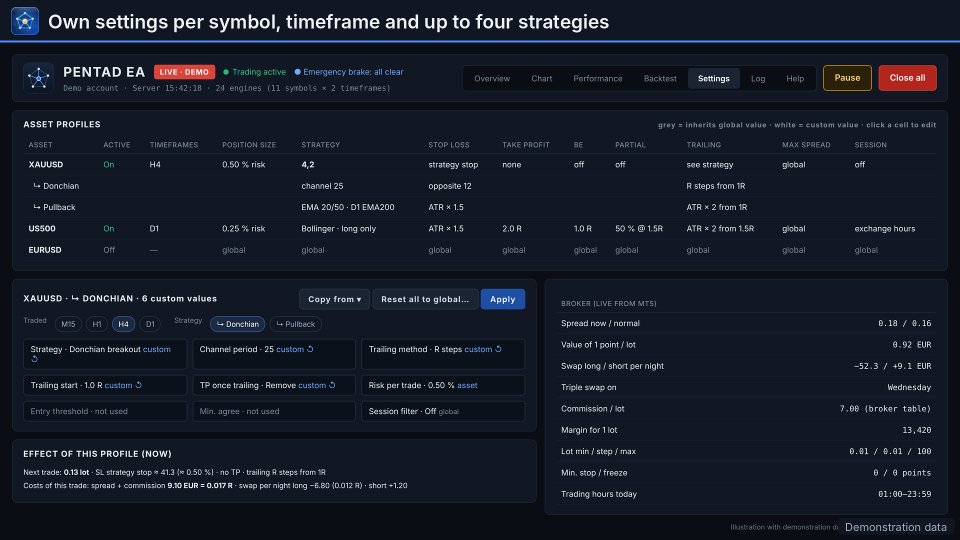The image size is (960, 540).
Task: Select the M15 traded timeframe chip
Action: point(68,324)
